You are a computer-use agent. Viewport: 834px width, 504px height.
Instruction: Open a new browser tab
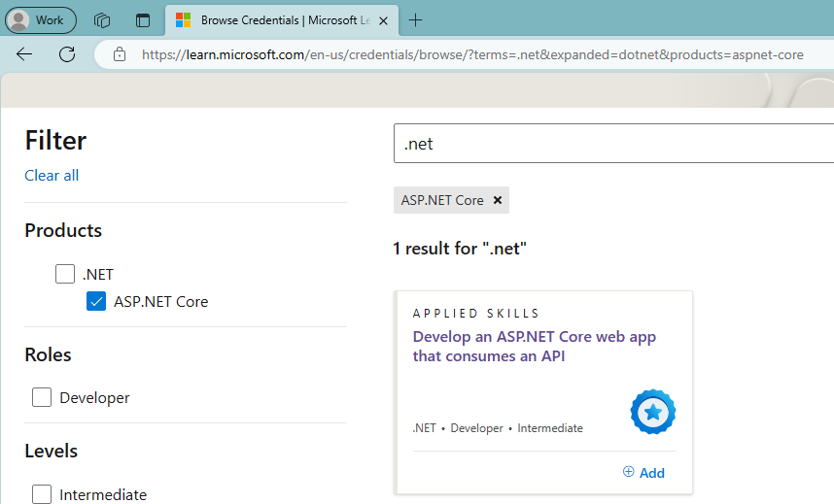[416, 19]
